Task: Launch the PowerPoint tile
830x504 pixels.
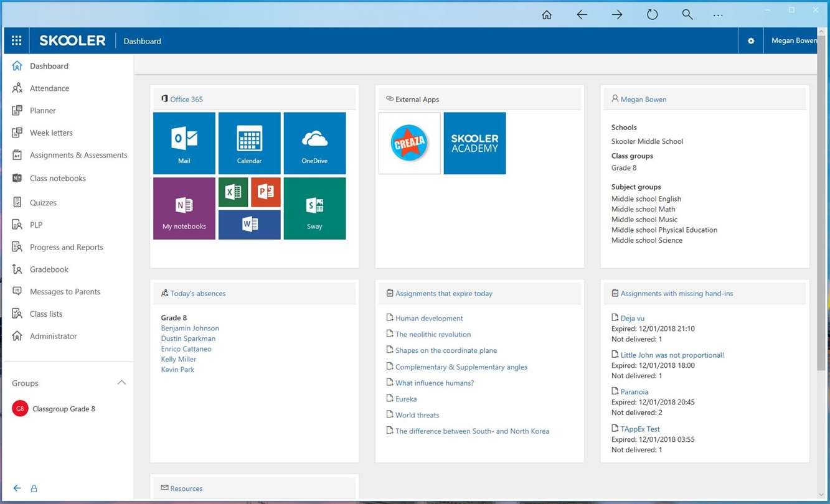Action: (266, 192)
